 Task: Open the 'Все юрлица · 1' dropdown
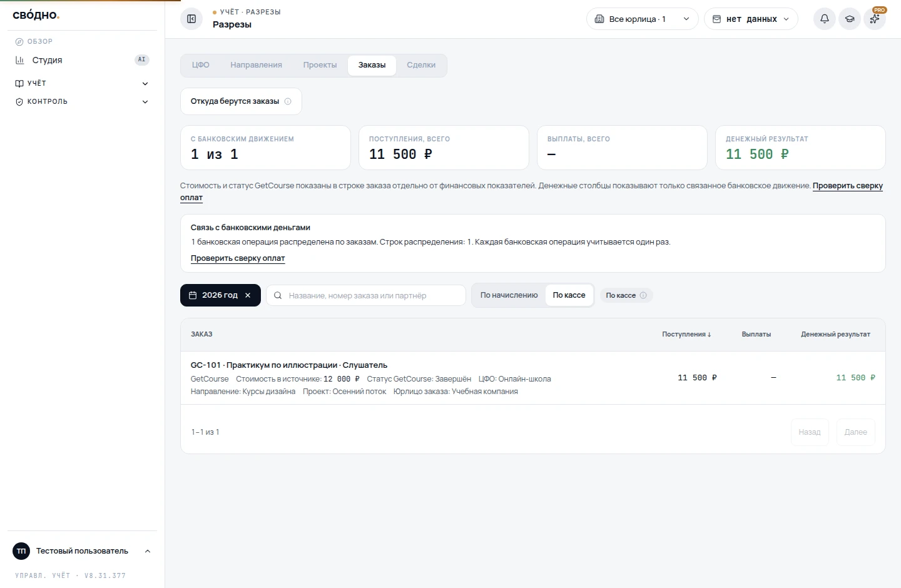point(642,19)
